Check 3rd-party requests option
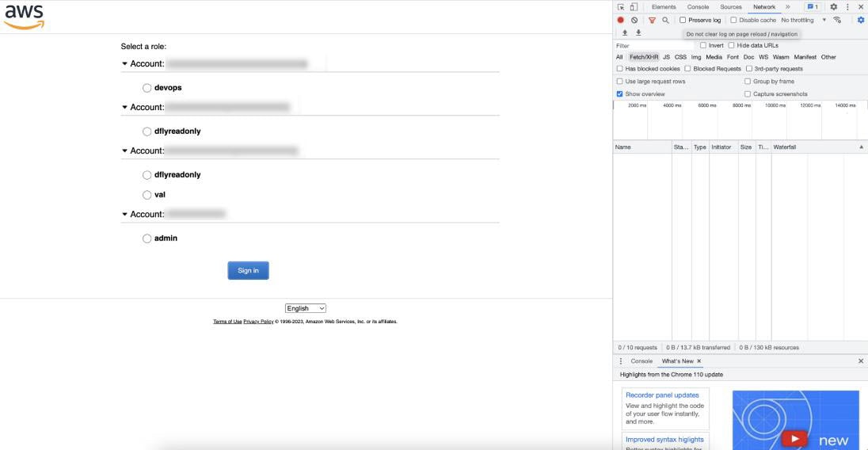 tap(749, 69)
